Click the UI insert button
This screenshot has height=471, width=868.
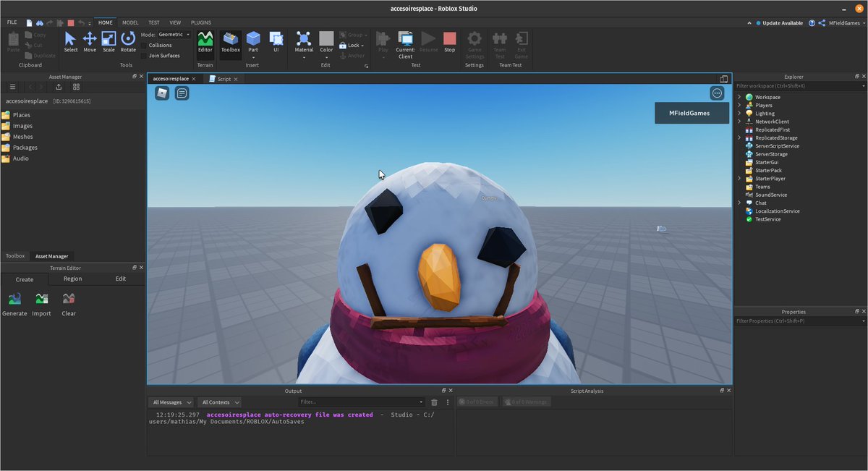276,42
